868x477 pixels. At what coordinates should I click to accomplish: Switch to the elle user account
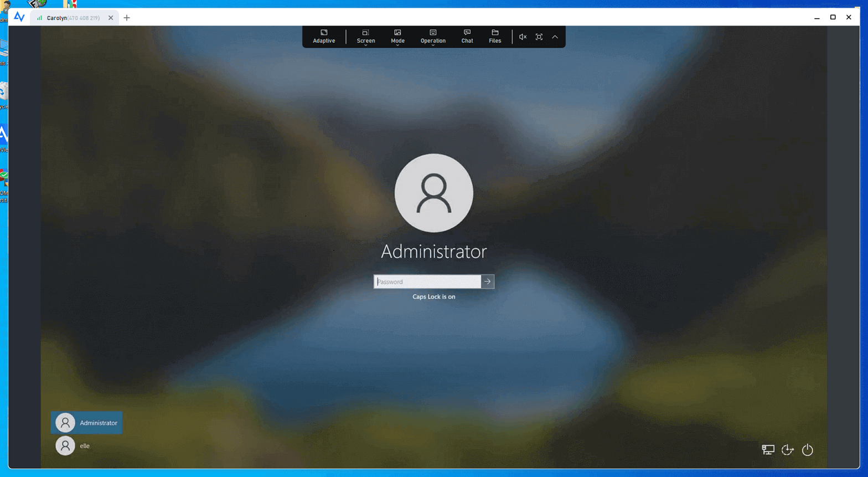(73, 446)
